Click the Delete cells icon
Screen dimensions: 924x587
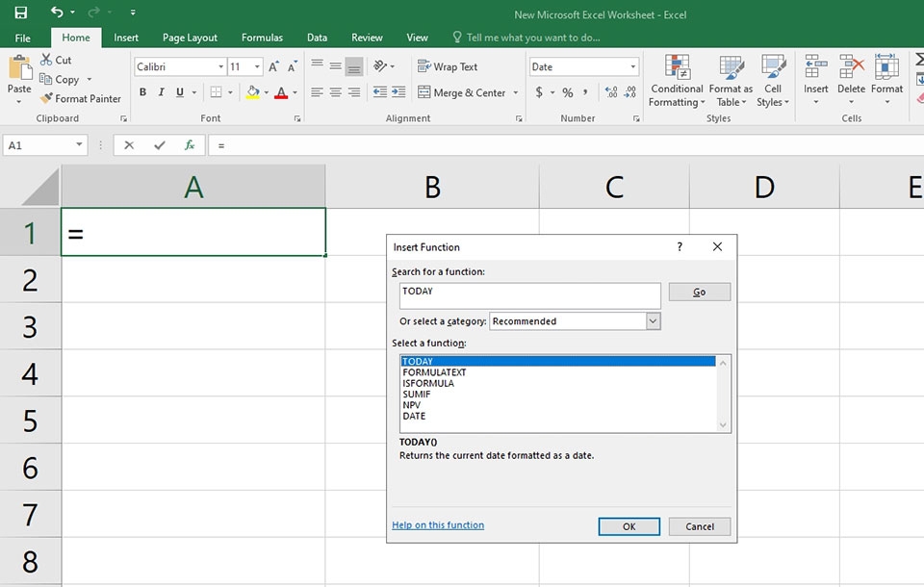852,66
